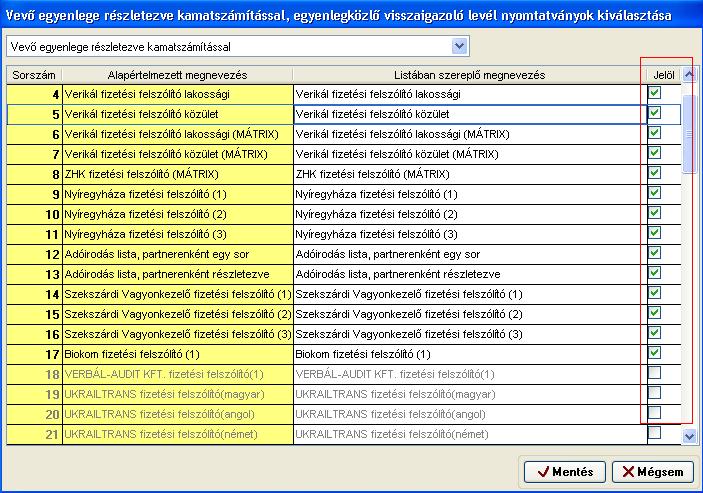Click row number 14 cell
Screen dimensions: 703x493
[x=35, y=294]
